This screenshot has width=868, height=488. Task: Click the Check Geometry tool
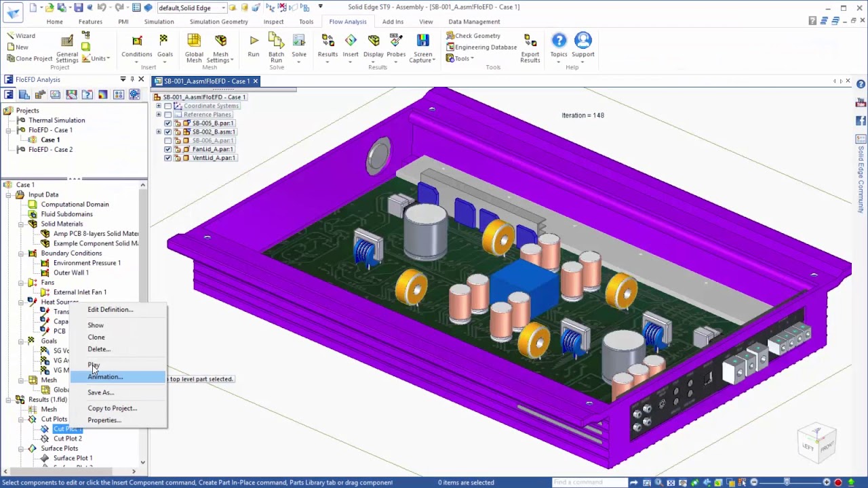click(473, 36)
